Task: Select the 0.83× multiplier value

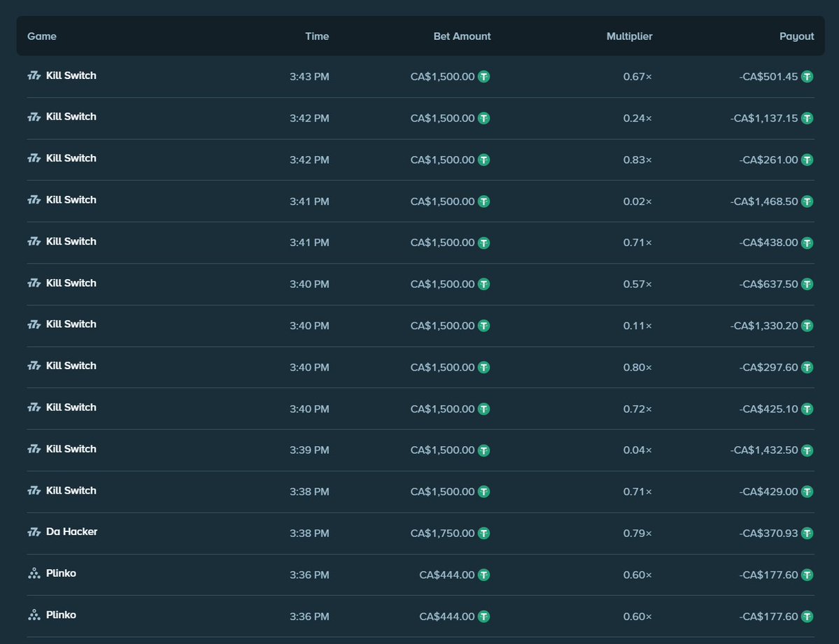Action: pos(637,160)
